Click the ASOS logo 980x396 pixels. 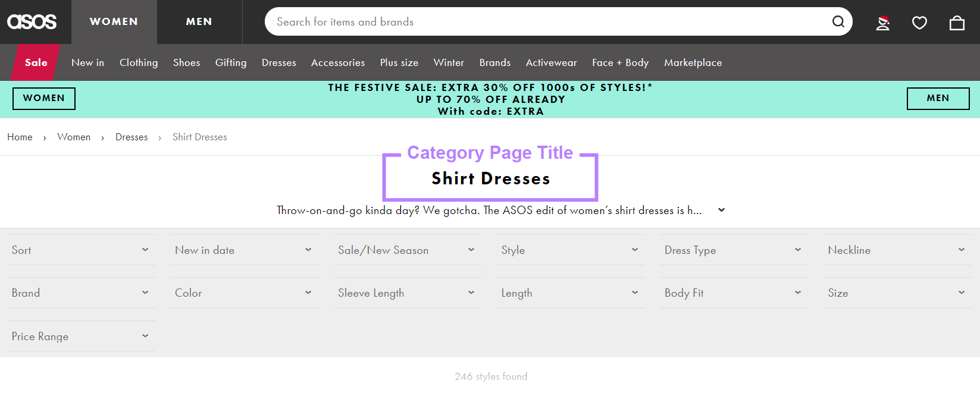click(x=32, y=22)
